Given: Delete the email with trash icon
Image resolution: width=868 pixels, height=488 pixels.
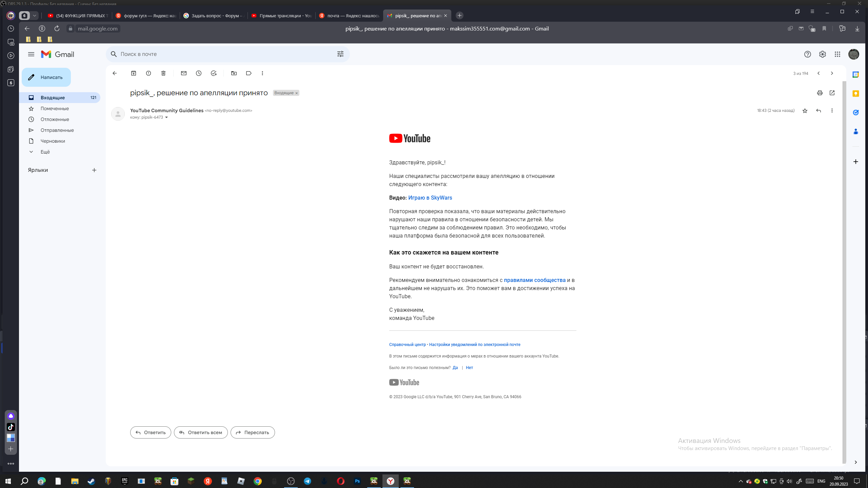Looking at the screenshot, I should (x=163, y=73).
